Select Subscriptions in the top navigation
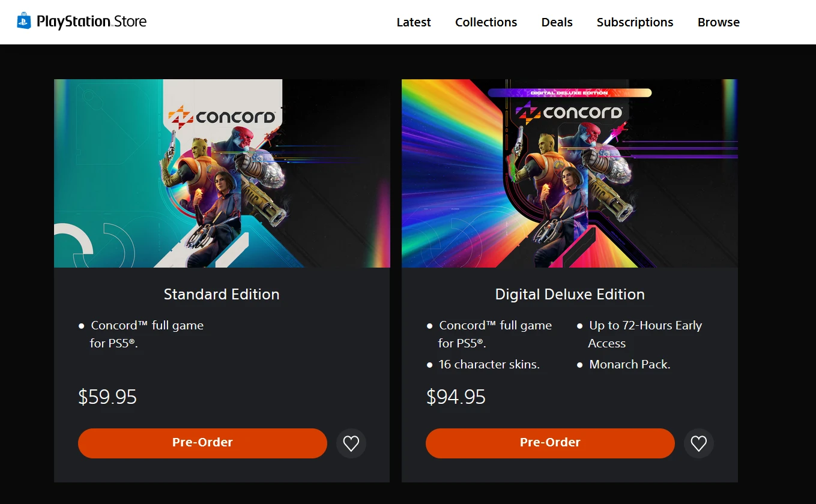 (x=635, y=22)
